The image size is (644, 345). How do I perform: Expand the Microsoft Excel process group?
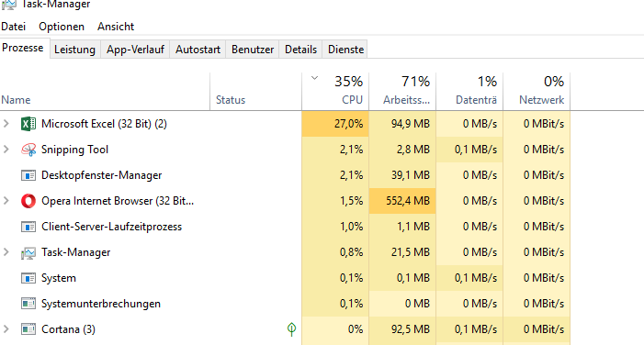6,124
